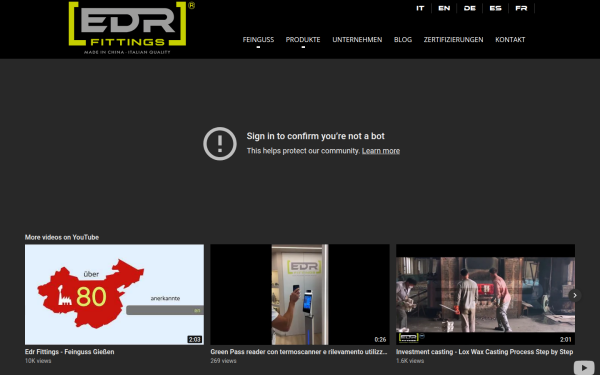Image resolution: width=600 pixels, height=375 pixels.
Task: Open the Feinguss menu
Action: pos(258,39)
